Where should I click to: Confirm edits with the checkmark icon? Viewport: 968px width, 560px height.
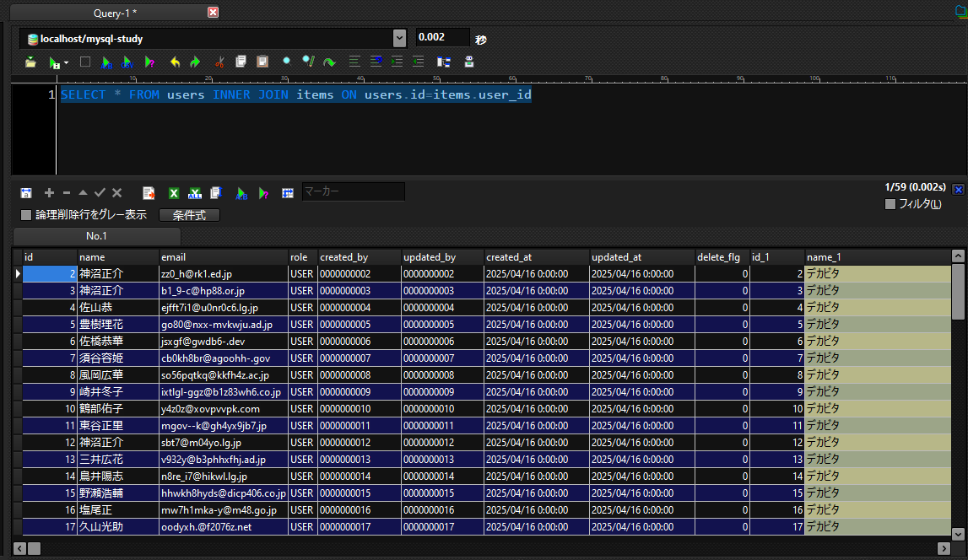[99, 192]
